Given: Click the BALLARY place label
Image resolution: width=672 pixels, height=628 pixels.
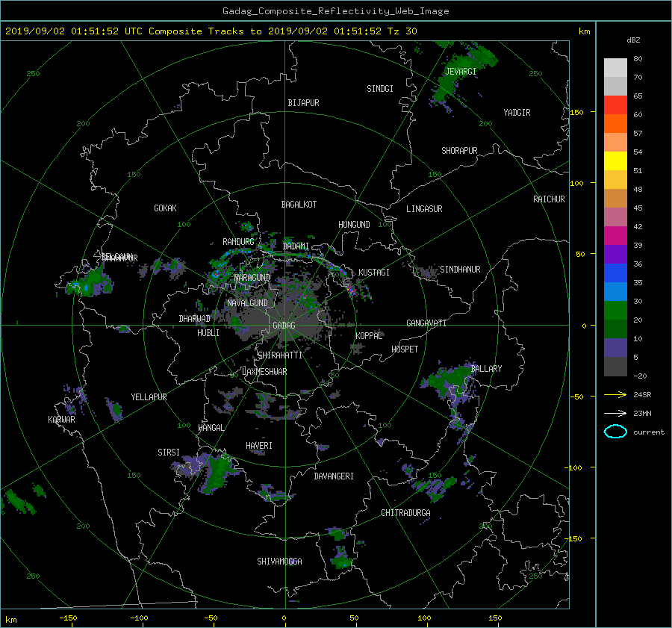Looking at the screenshot, I should [486, 368].
